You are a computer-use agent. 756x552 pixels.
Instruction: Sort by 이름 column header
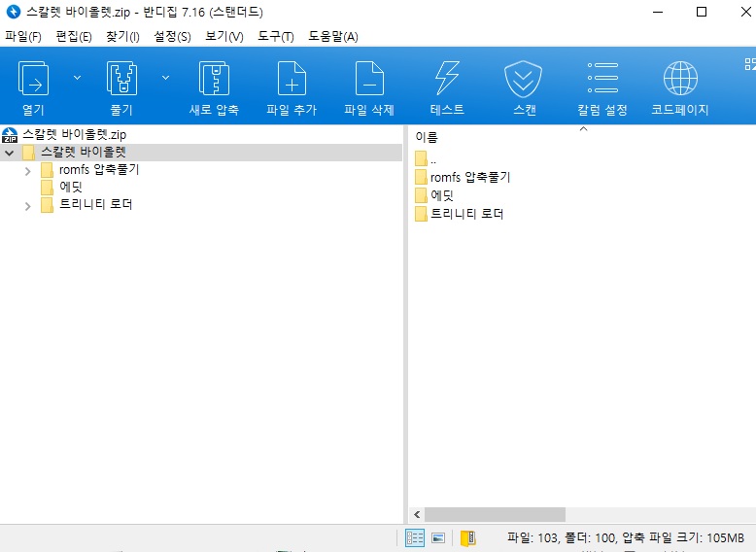427,137
